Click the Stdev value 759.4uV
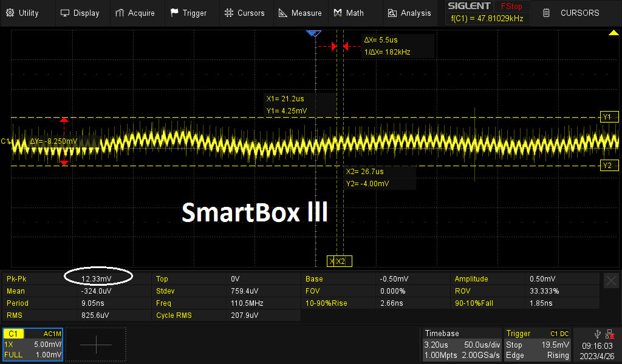This screenshot has height=364, width=622. pyautogui.click(x=244, y=291)
